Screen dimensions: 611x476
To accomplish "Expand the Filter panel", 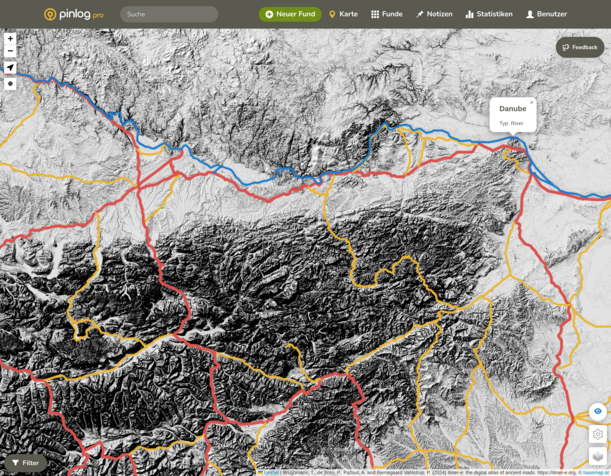I will (x=24, y=463).
